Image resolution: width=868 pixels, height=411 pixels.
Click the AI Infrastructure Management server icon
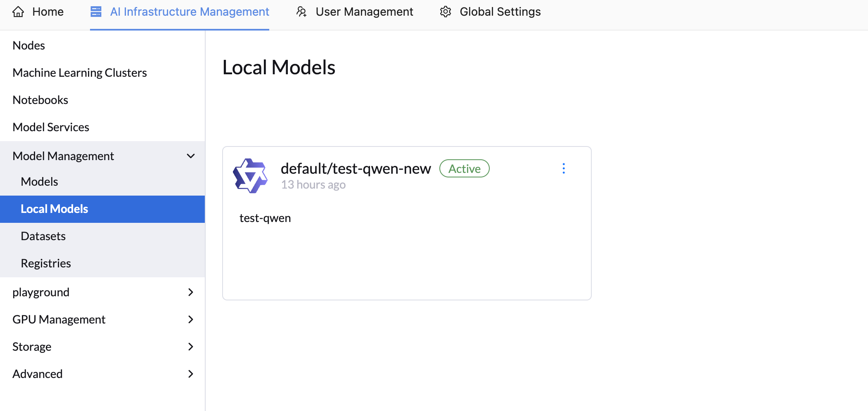click(x=96, y=12)
